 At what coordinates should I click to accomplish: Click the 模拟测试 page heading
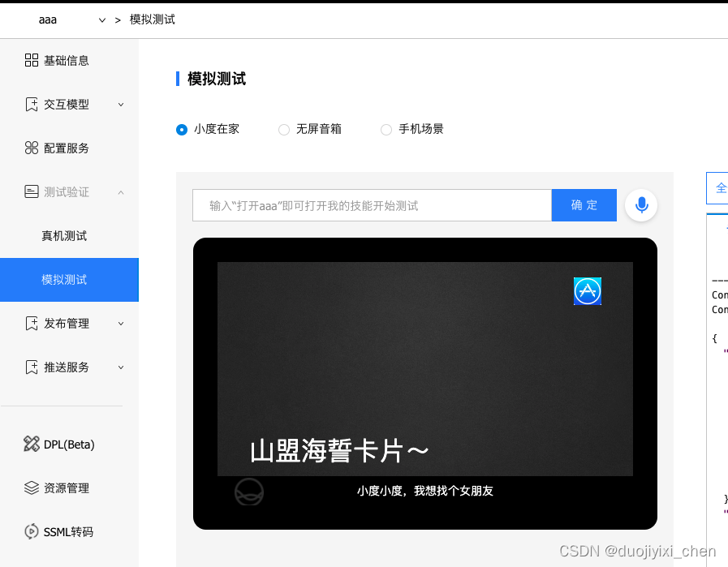click(217, 79)
